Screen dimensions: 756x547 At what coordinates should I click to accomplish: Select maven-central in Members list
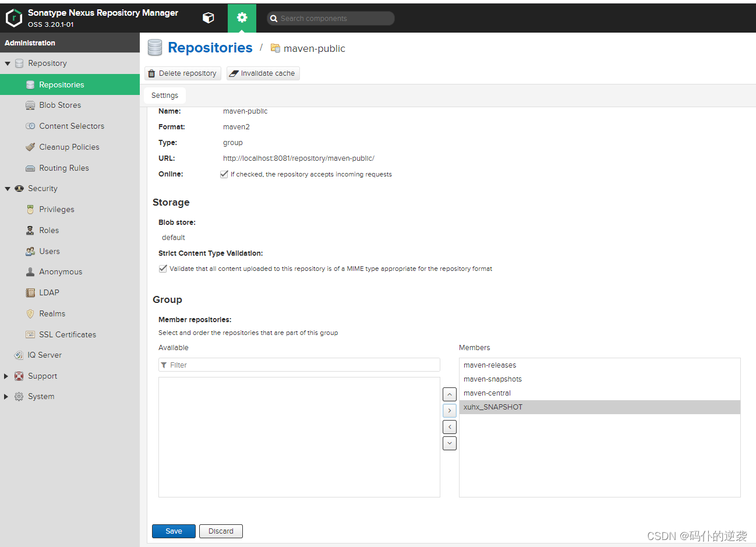coord(600,393)
